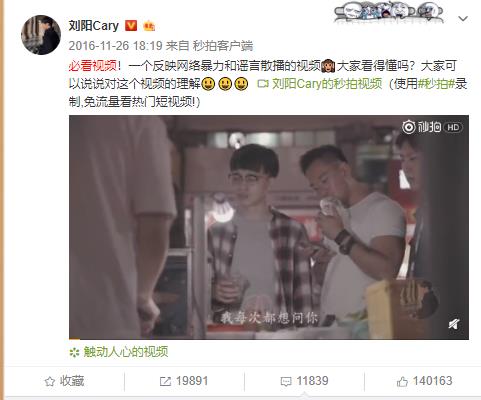Click the orange verified V badge
Image resolution: width=481 pixels, height=400 pixels.
pos(131,26)
